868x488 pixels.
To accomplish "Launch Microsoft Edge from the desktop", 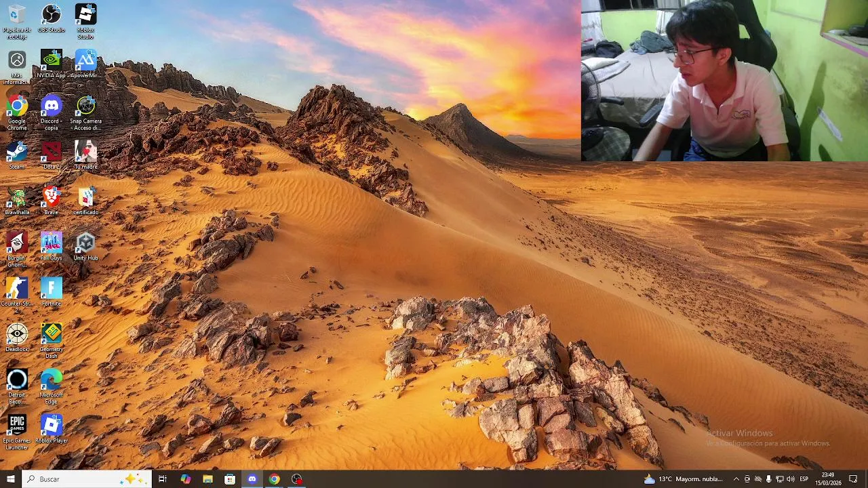I will [52, 386].
